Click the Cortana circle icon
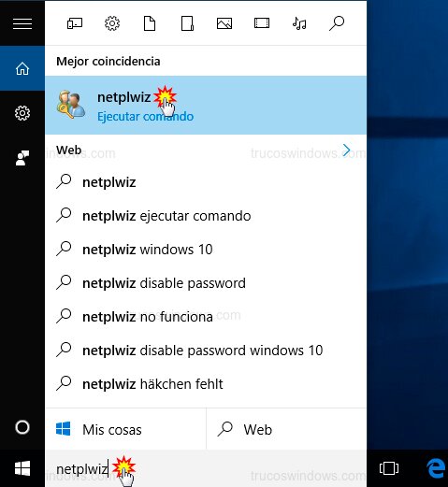448x487 pixels. 22,427
